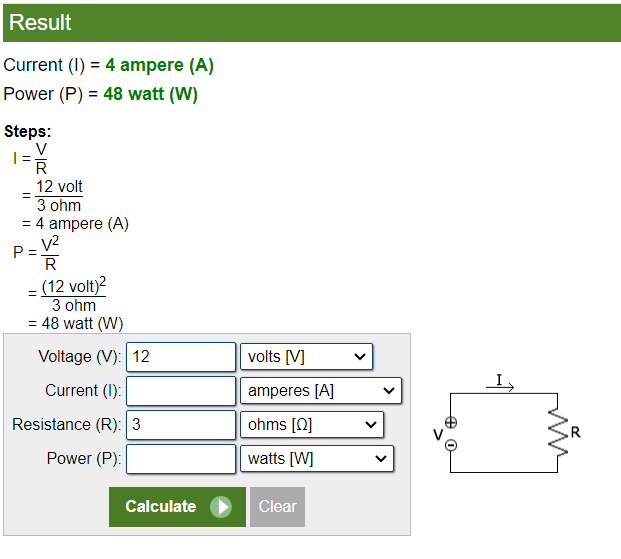Click the current direction arrow in the circuit
This screenshot has width=621, height=559.
point(504,384)
